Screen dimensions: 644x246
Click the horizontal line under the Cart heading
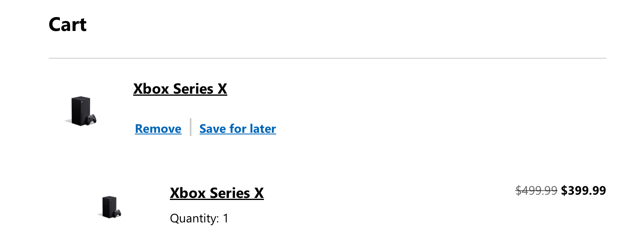(x=327, y=58)
